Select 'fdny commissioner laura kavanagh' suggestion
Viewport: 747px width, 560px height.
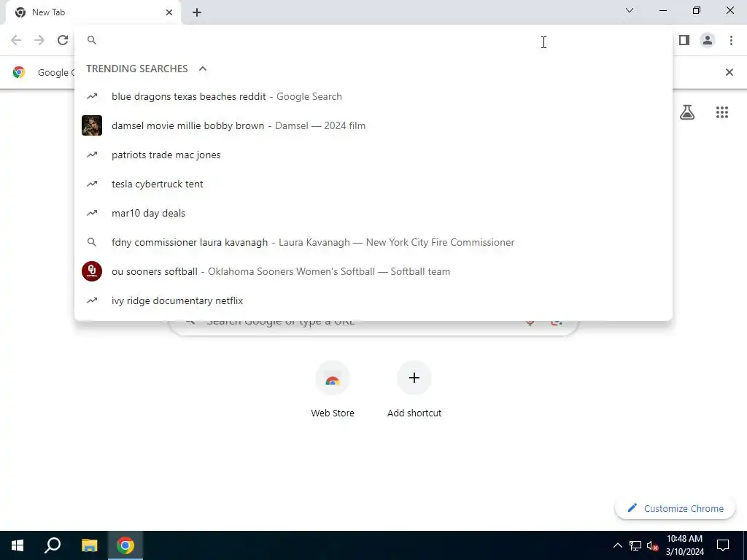pos(373,242)
